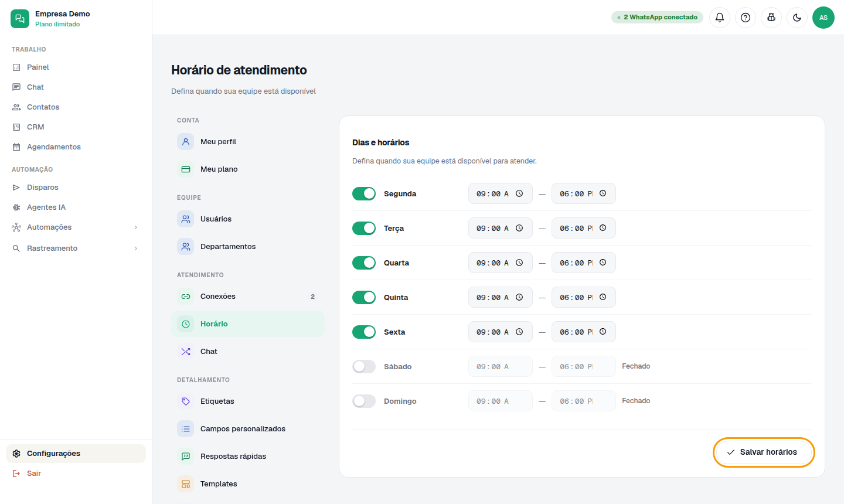Open the Conexões settings page
Viewport: 844px width, 504px height.
pos(247,297)
